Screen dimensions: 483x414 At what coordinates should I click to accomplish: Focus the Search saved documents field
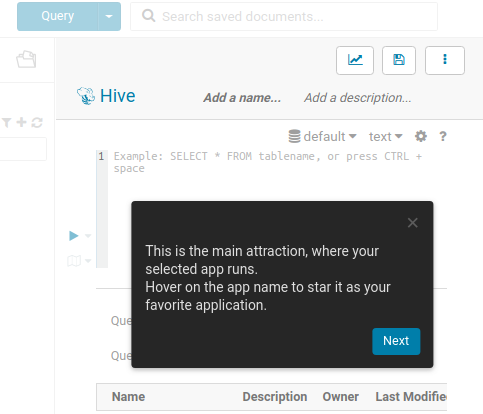pyautogui.click(x=284, y=16)
